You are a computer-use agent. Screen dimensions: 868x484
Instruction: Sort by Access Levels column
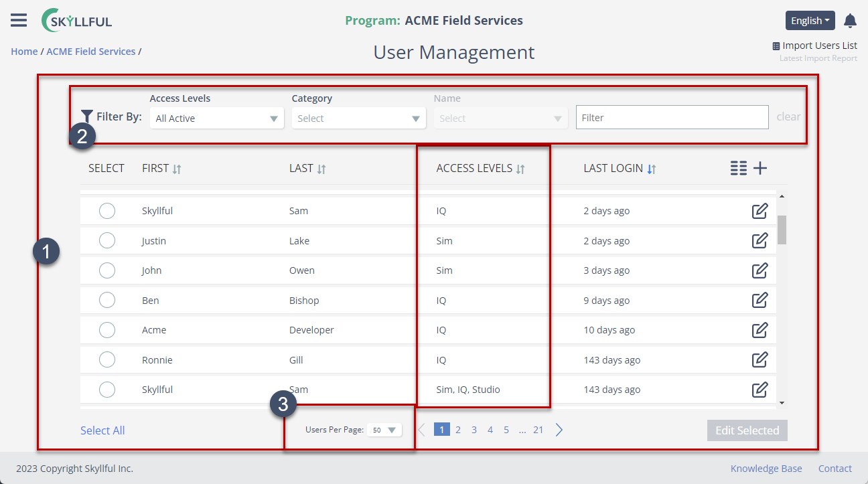click(x=520, y=169)
